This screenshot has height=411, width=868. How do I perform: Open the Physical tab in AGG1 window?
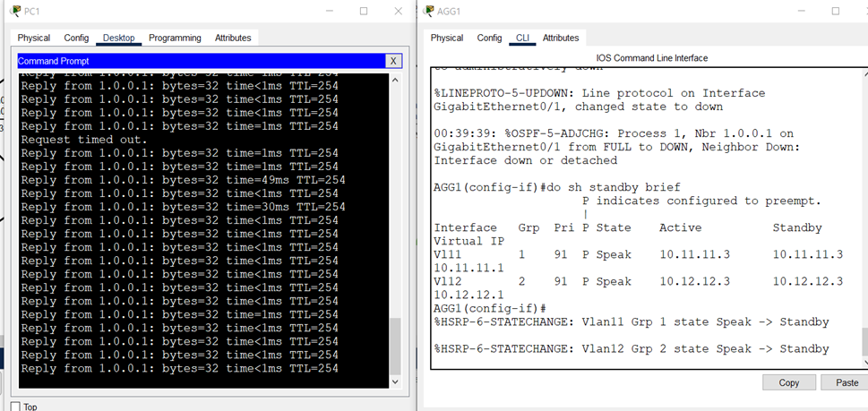point(447,38)
